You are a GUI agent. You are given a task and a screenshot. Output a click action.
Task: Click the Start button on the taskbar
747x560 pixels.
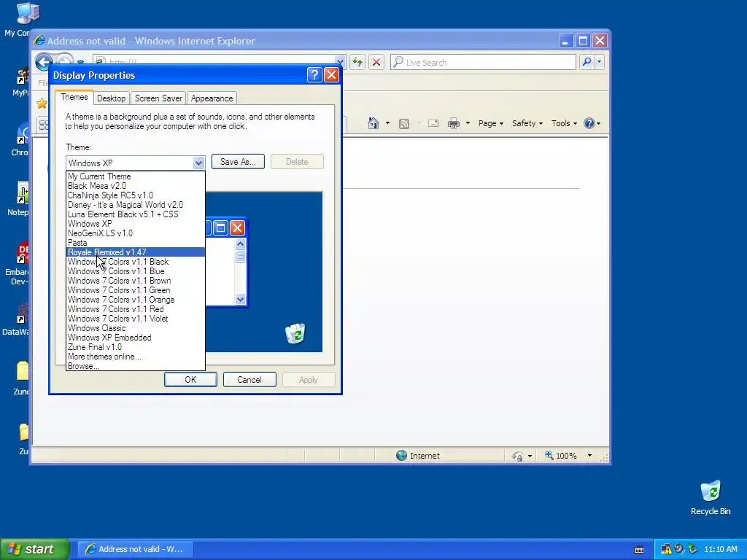pyautogui.click(x=35, y=549)
